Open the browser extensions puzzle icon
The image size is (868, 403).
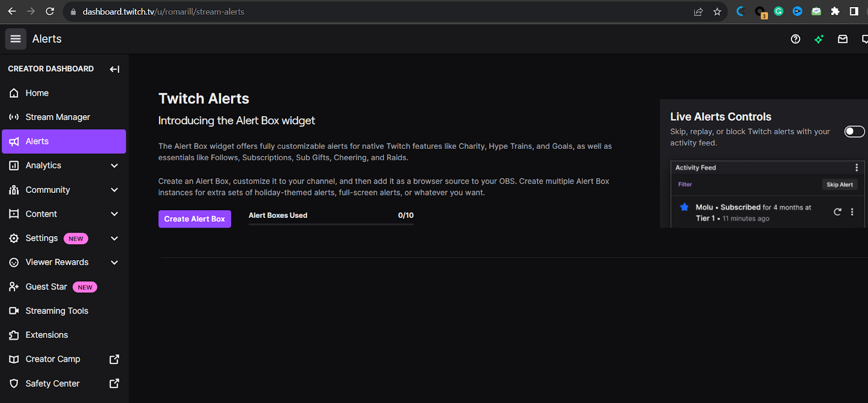pos(835,11)
